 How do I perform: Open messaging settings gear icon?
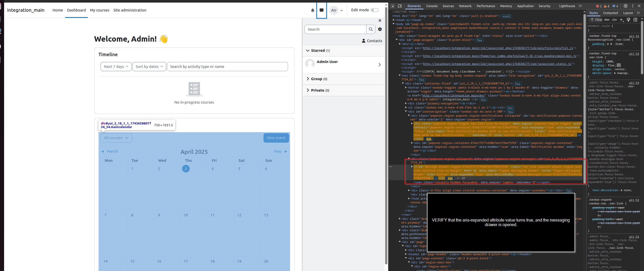point(380,29)
